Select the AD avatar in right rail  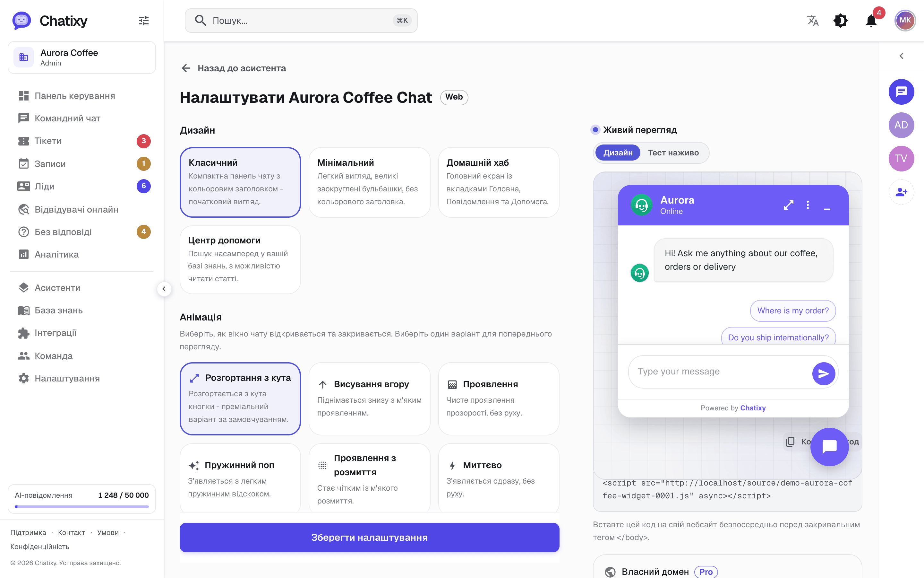tap(901, 125)
